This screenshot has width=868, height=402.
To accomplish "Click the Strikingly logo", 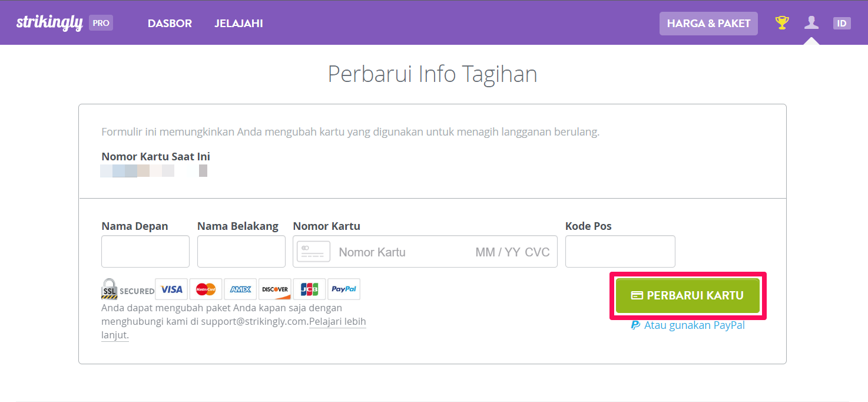I will [x=49, y=23].
